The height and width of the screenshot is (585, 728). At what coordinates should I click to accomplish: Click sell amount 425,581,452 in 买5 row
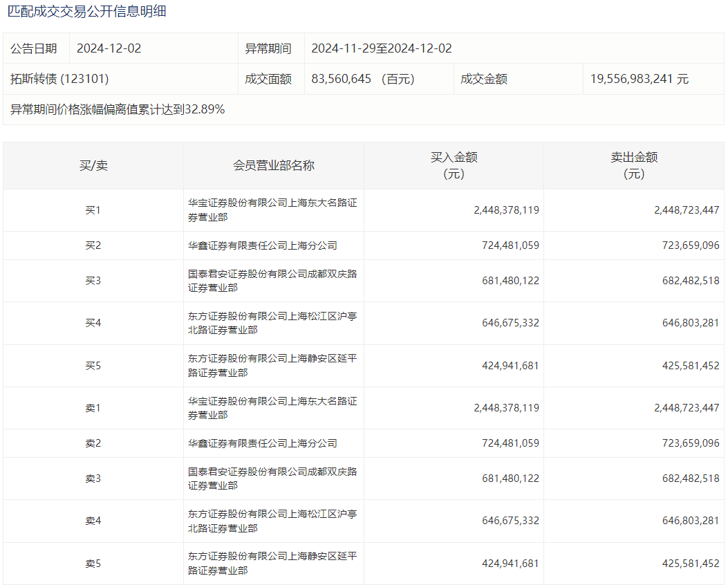point(691,365)
